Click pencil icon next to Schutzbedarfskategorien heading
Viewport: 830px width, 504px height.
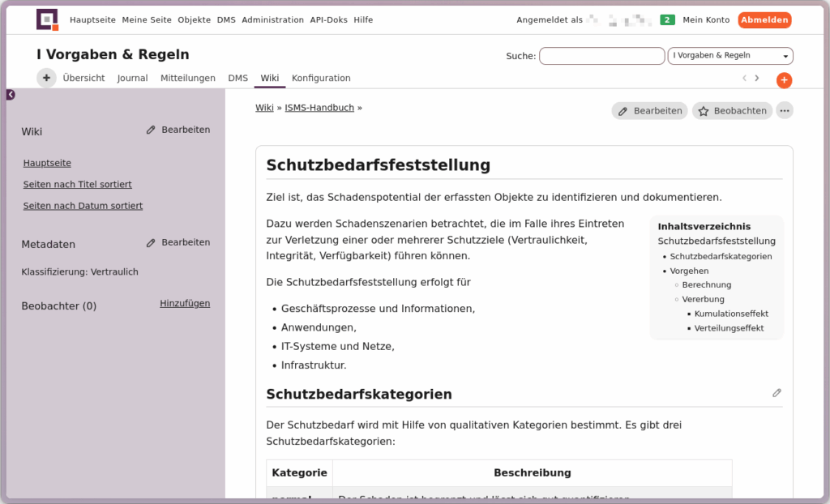[x=777, y=393]
